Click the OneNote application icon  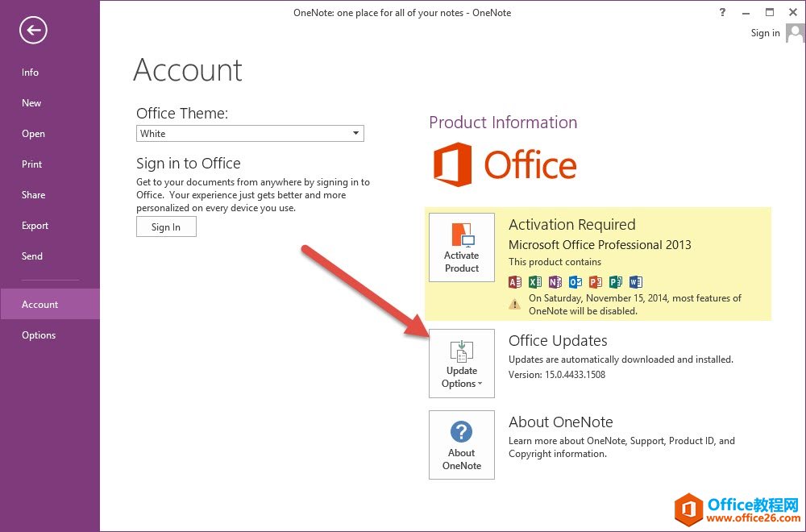555,281
